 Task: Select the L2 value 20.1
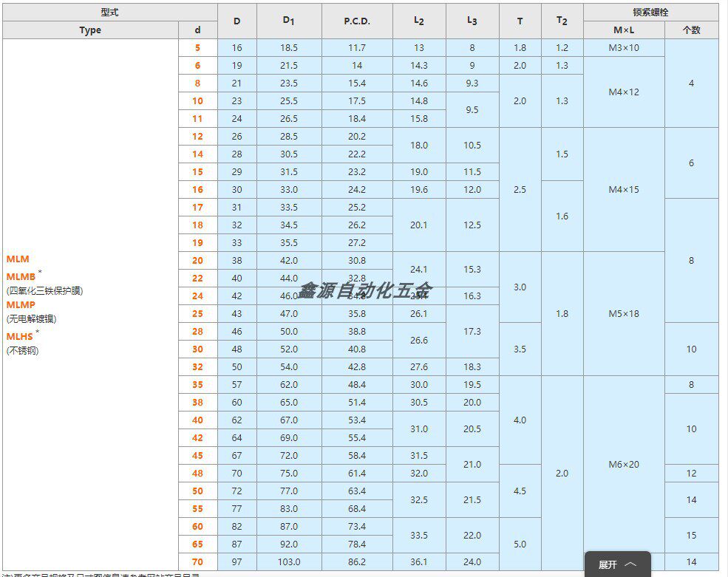pyautogui.click(x=419, y=225)
